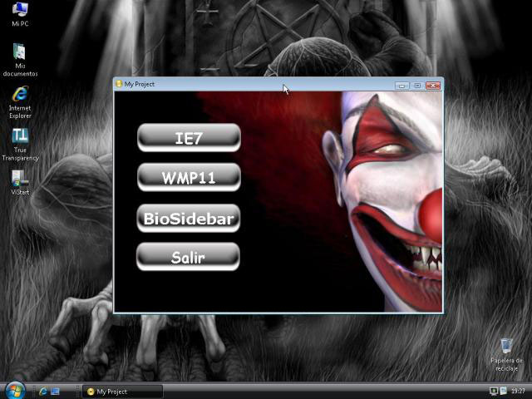Screen dimensions: 532x399
Task: Close the My Project window
Action: point(433,86)
